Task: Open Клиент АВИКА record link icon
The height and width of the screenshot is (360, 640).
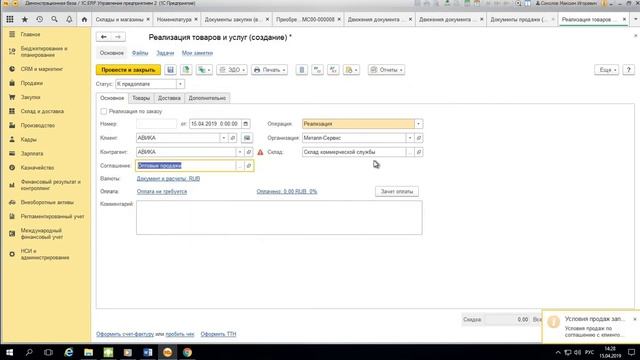Action: click(233, 138)
